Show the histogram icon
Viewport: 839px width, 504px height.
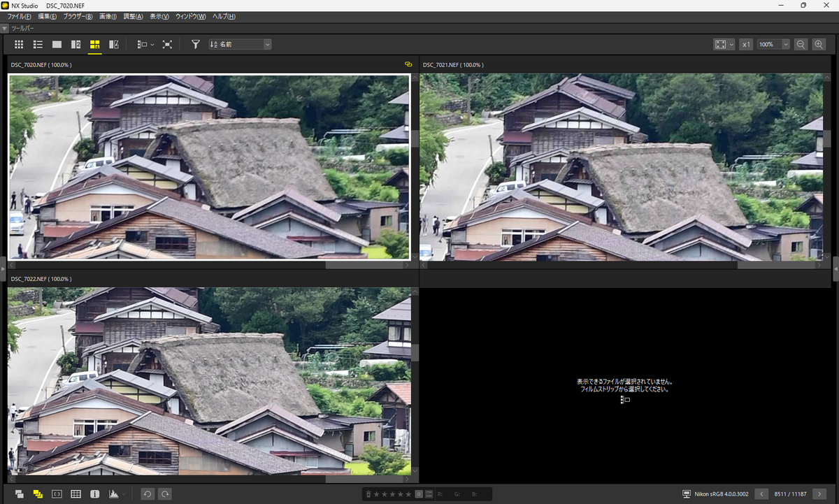point(113,494)
